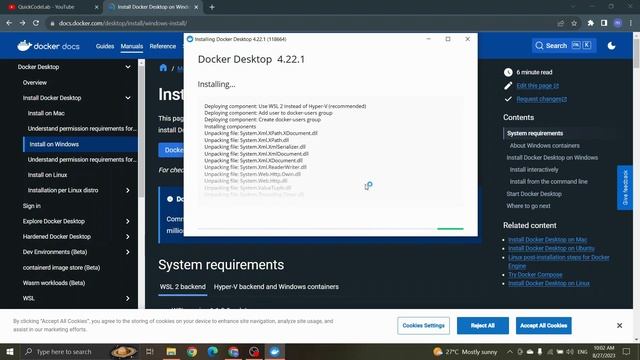Screen dimensions: 640x360
Task: Click the edit pencil icon
Action: coord(508,86)
